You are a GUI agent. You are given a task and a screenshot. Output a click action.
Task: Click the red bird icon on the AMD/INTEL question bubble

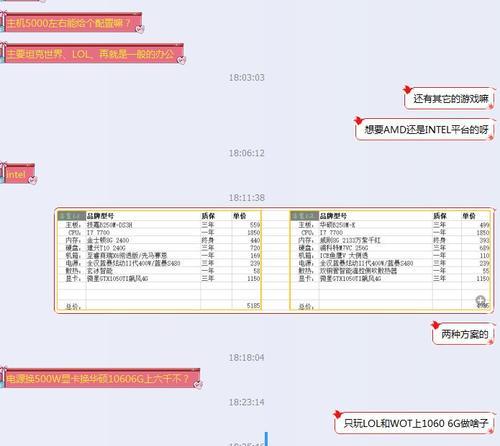click(358, 120)
